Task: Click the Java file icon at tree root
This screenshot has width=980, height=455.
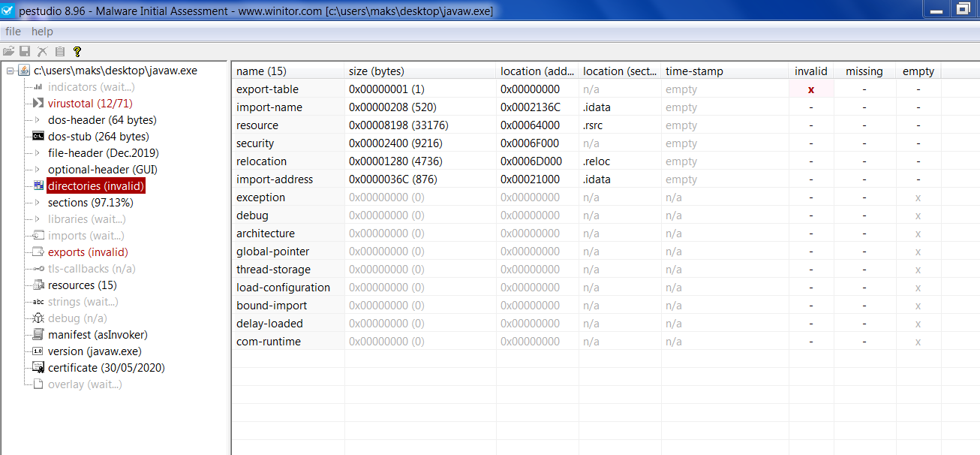Action: (24, 71)
